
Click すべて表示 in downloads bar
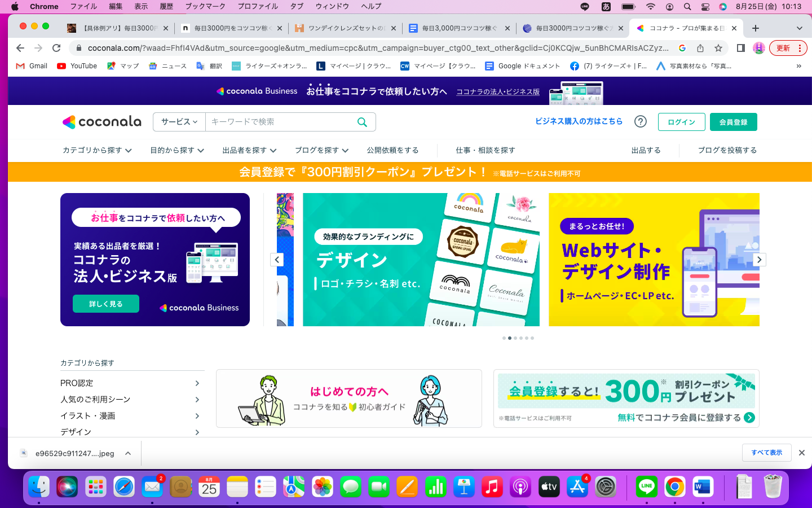click(x=767, y=453)
